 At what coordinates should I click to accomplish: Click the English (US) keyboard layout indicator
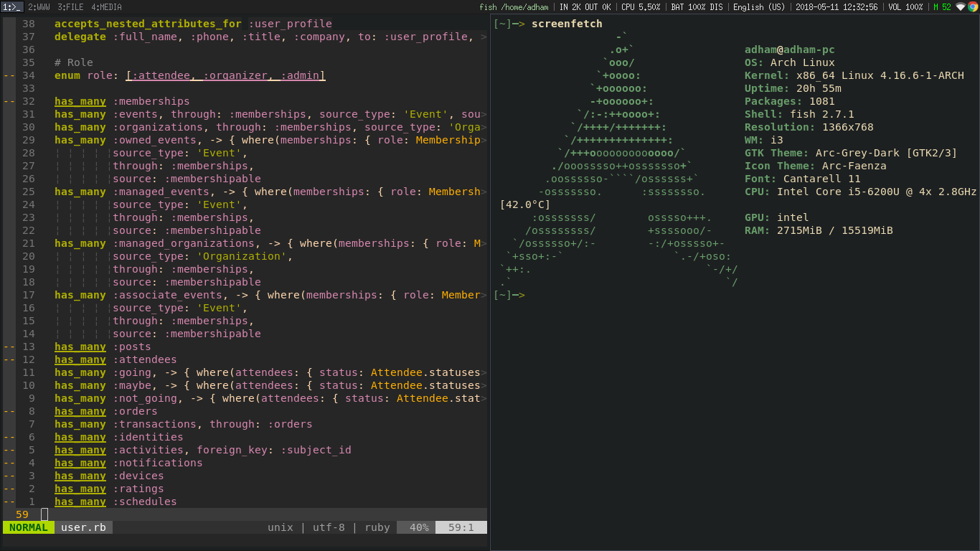(x=759, y=6)
